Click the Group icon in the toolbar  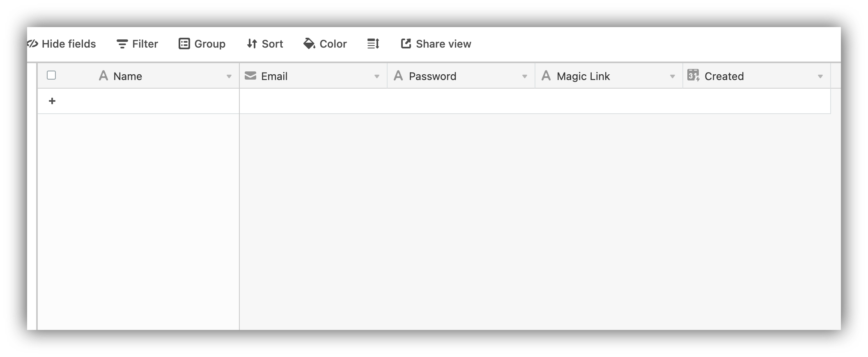(x=184, y=43)
